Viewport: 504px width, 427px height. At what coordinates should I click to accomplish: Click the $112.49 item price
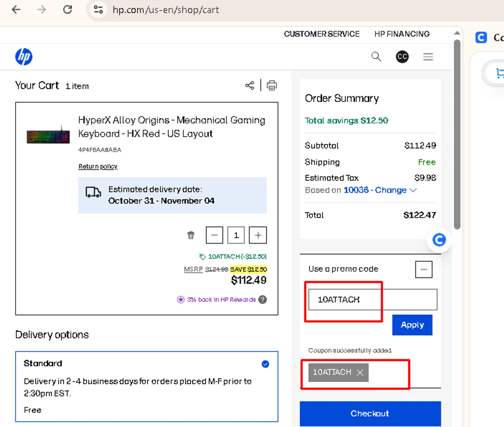point(249,280)
